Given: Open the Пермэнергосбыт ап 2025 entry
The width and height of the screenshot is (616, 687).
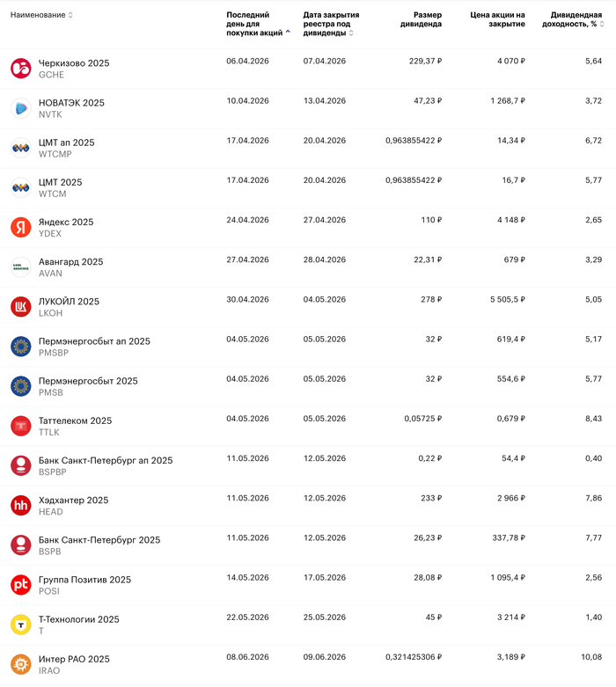Looking at the screenshot, I should pos(94,341).
